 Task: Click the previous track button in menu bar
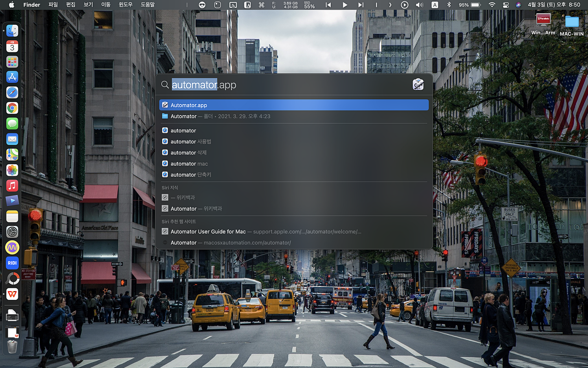coord(328,5)
